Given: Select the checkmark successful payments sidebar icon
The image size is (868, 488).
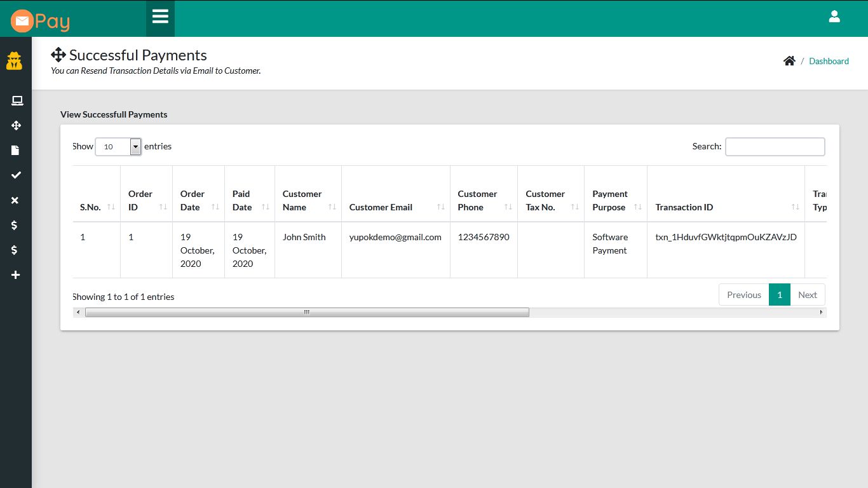Looking at the screenshot, I should coord(17,175).
